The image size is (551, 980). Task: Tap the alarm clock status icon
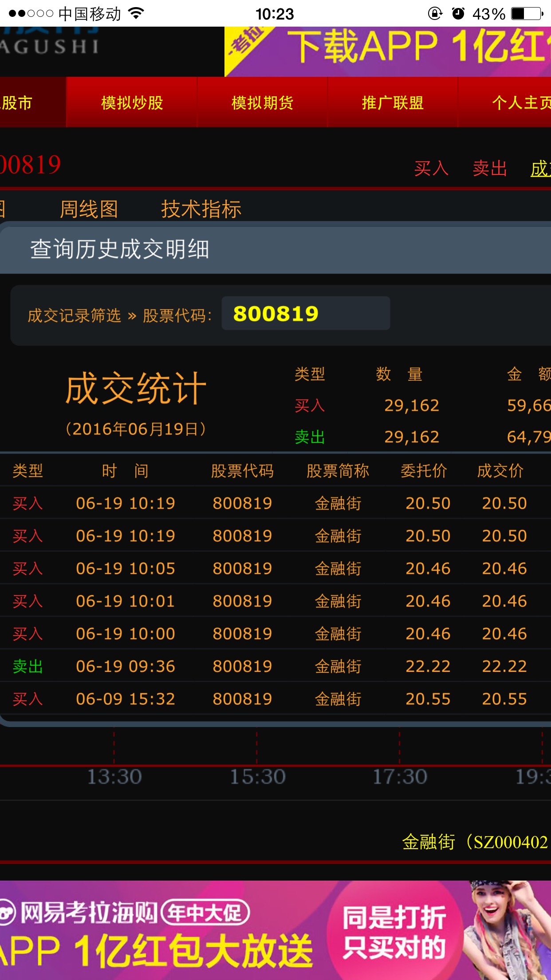458,14
